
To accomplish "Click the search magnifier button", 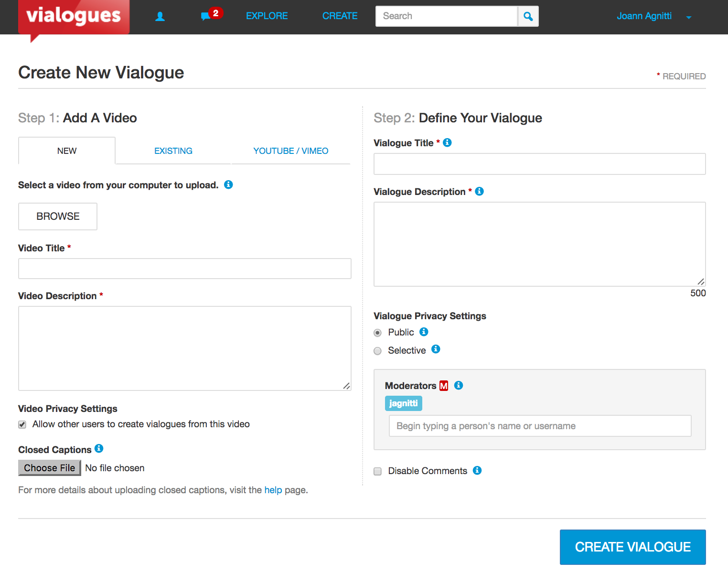I will [x=528, y=16].
